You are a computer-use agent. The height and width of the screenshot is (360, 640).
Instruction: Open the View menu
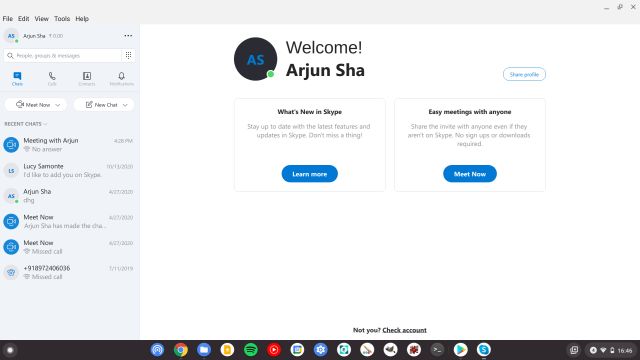coord(41,19)
